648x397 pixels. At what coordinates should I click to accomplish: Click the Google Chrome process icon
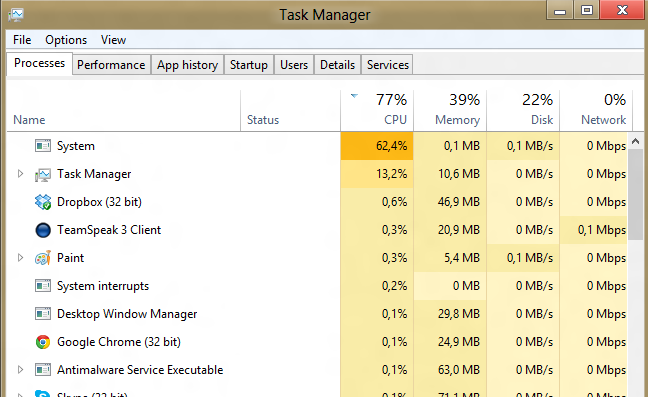tap(43, 342)
